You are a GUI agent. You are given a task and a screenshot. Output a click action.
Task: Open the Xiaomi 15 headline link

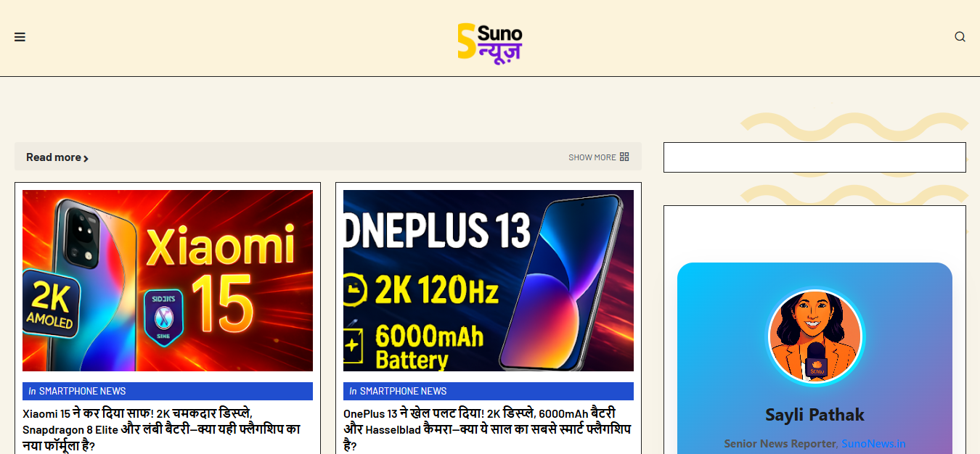(x=161, y=429)
